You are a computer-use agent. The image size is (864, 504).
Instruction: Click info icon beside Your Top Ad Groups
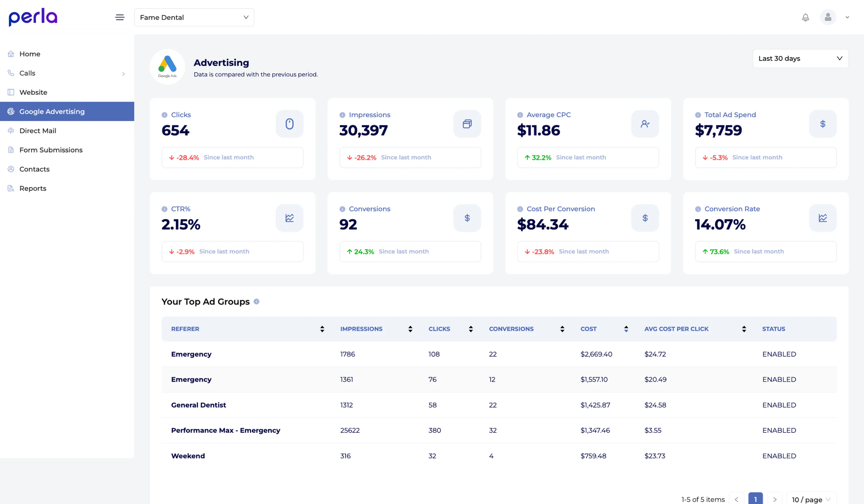click(256, 302)
